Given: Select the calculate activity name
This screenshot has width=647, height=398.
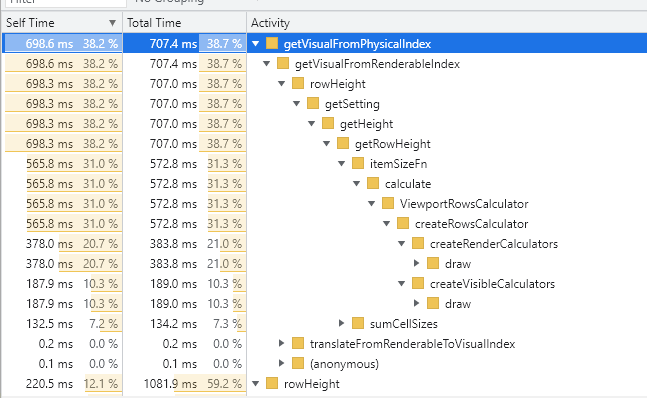Looking at the screenshot, I should tap(408, 184).
